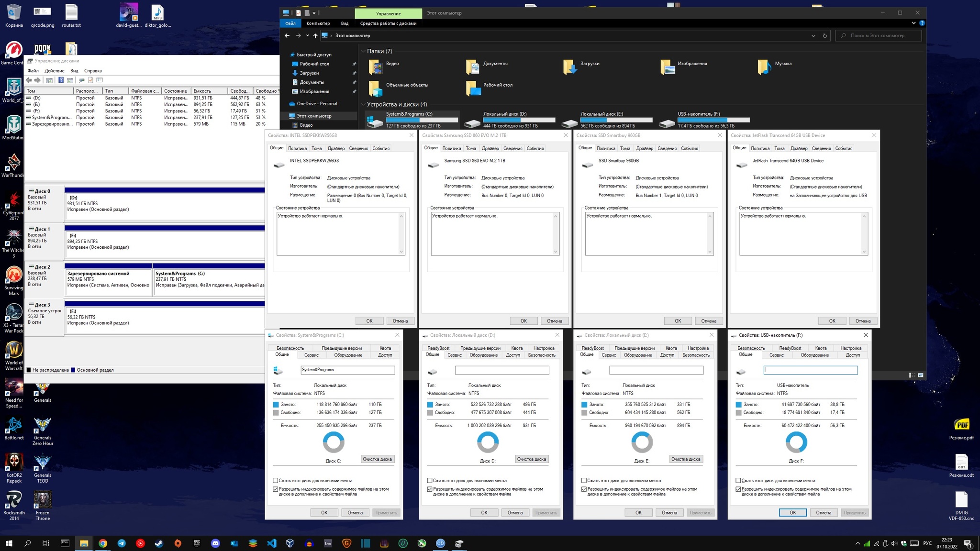
Task: Open Сервис tab in C: drive properties
Action: (x=311, y=355)
